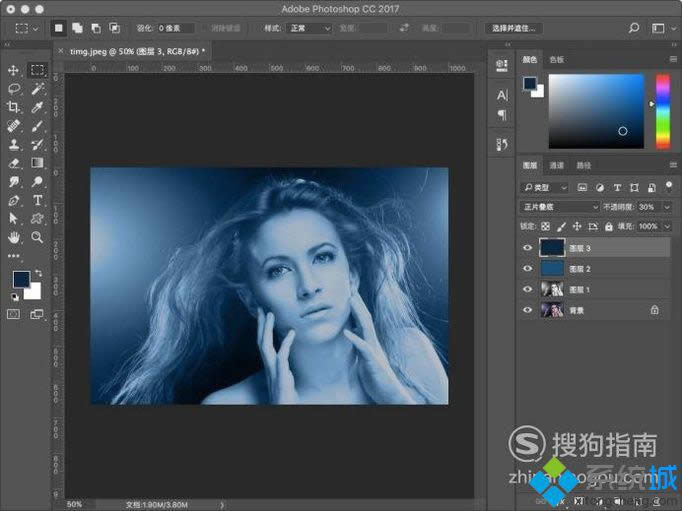Select the Pen tool
The height and width of the screenshot is (511, 682).
pos(13,200)
